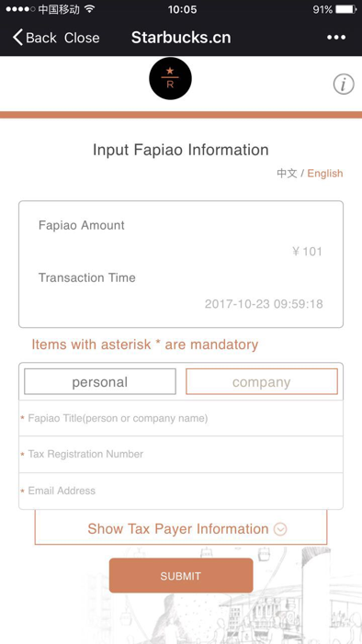Open the three-dot more options menu
The width and height of the screenshot is (362, 644).
click(336, 38)
